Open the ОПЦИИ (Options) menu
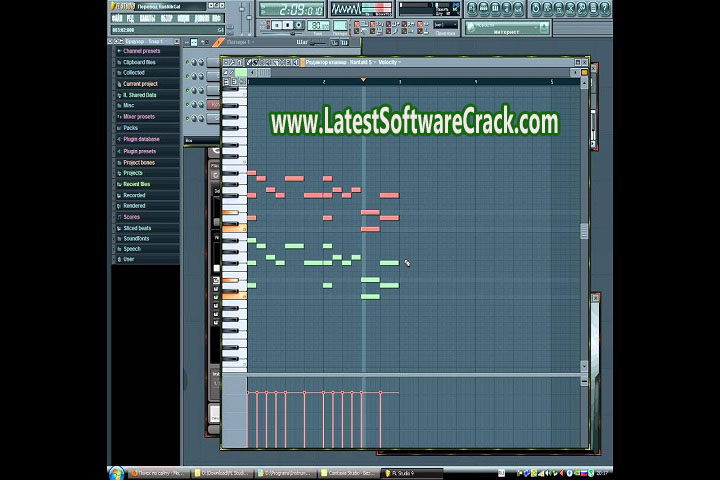Viewport: 720px width, 480px height. point(183,18)
